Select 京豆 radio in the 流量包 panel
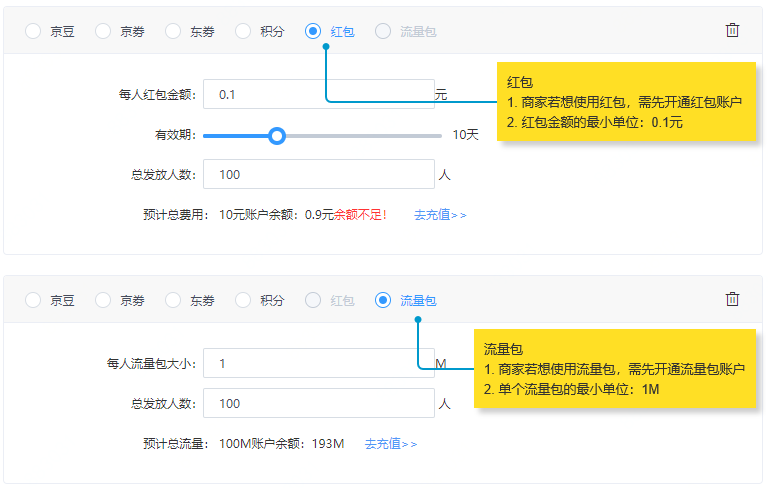The image size is (768, 488). pyautogui.click(x=33, y=300)
